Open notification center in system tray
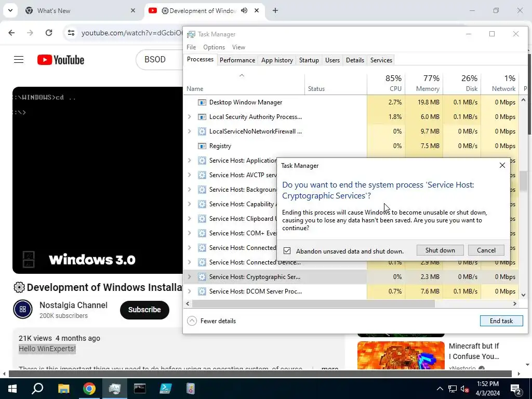The image size is (532, 399). click(516, 389)
